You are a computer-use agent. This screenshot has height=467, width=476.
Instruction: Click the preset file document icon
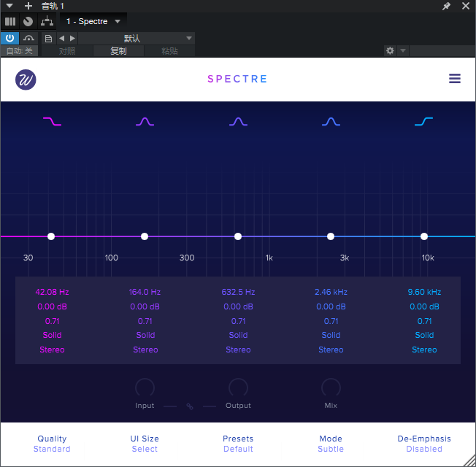[x=49, y=39]
